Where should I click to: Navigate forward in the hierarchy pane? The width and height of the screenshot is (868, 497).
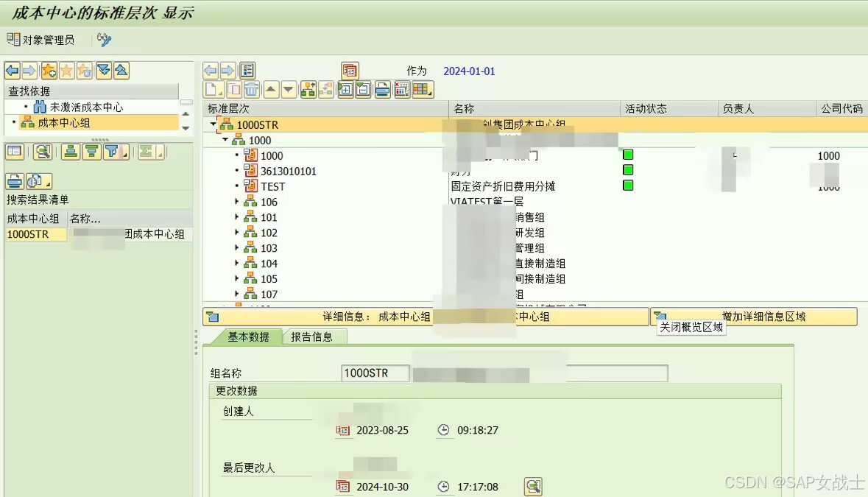tap(227, 71)
